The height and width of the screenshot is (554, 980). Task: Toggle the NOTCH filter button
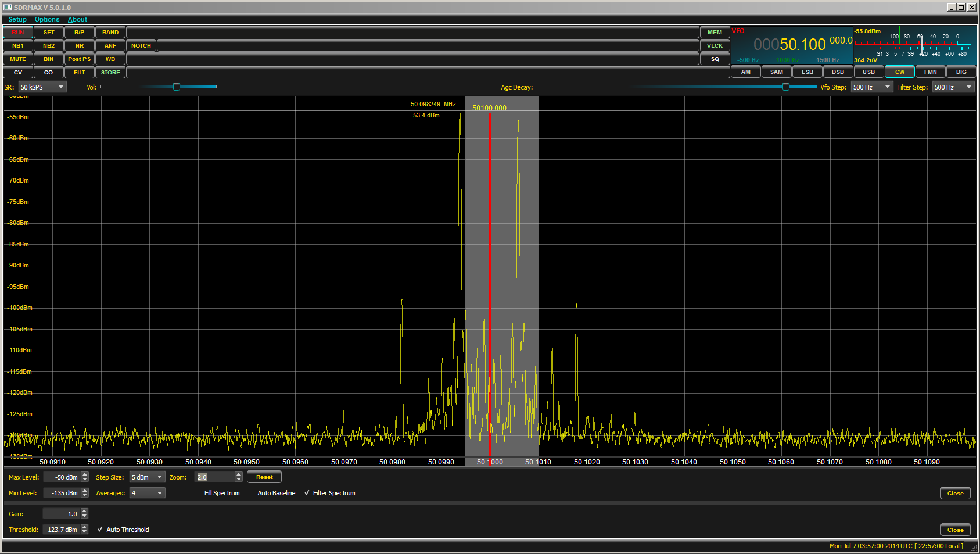coord(141,46)
